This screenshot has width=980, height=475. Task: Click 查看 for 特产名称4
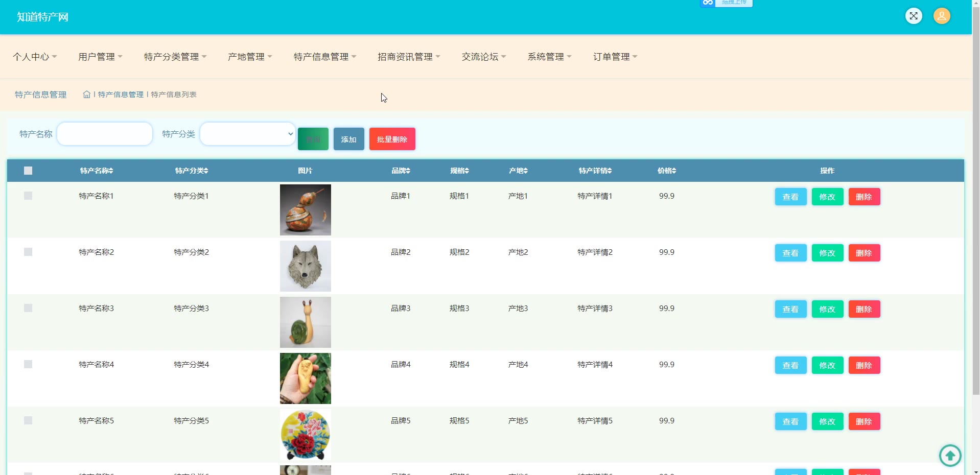(x=790, y=365)
